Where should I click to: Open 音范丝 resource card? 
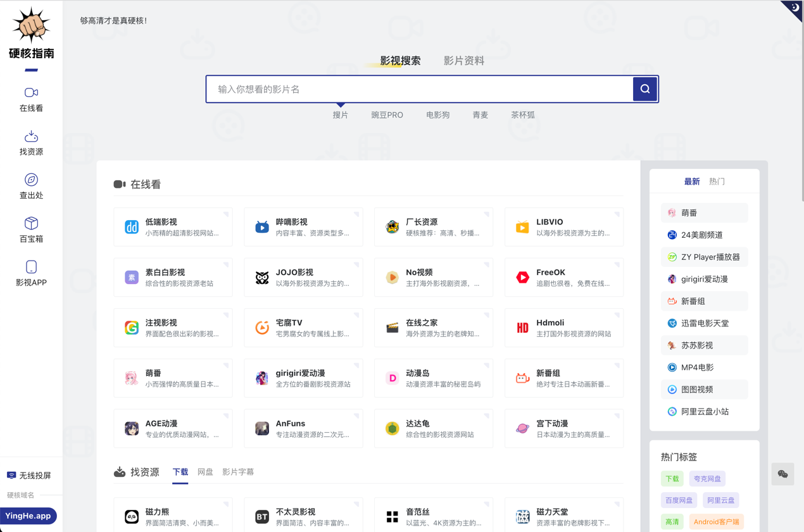pyautogui.click(x=434, y=516)
